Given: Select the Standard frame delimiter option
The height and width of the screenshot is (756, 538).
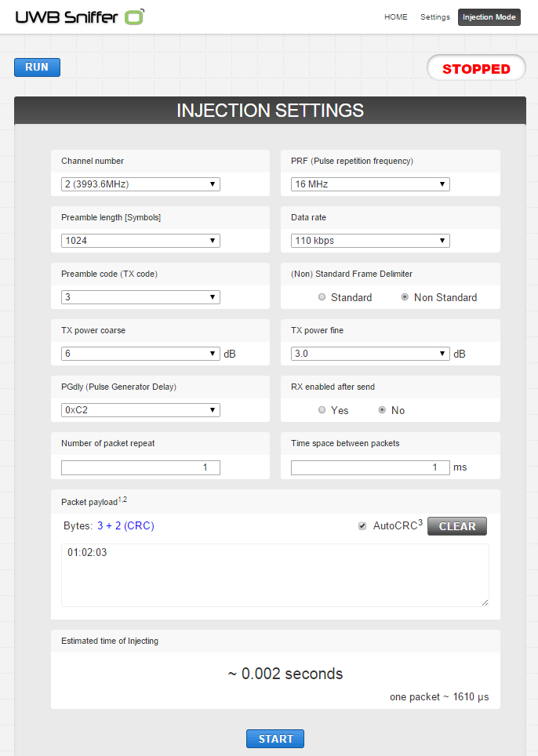Looking at the screenshot, I should point(322,296).
